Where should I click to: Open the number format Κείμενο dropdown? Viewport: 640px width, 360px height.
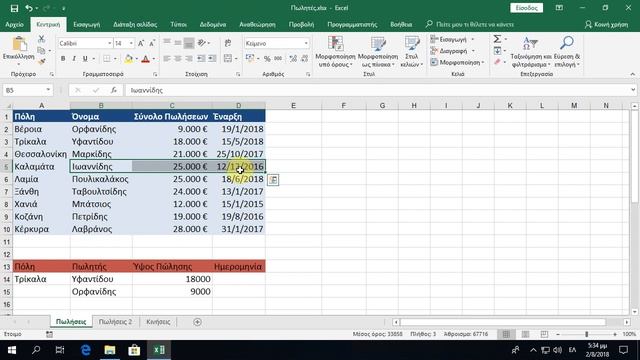[306, 43]
